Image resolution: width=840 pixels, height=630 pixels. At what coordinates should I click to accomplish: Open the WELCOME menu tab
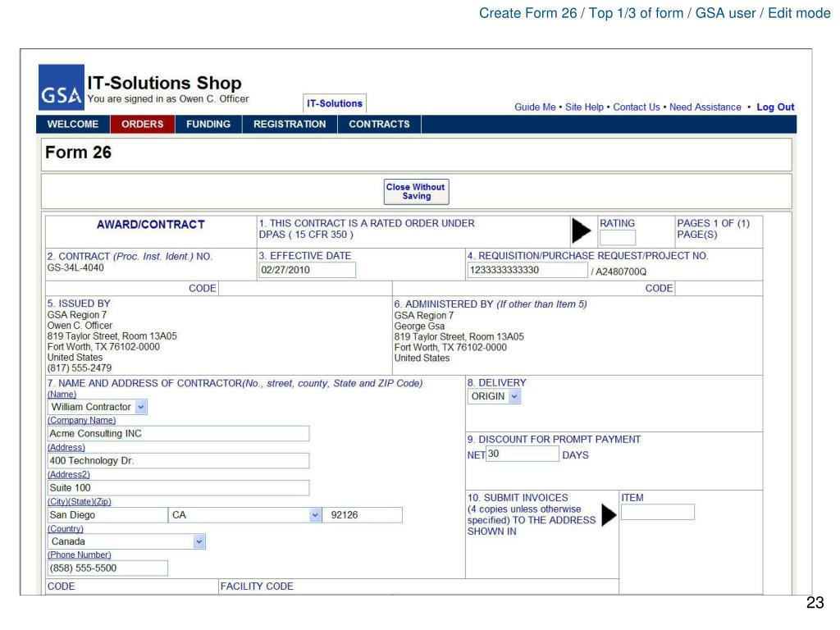pyautogui.click(x=73, y=125)
